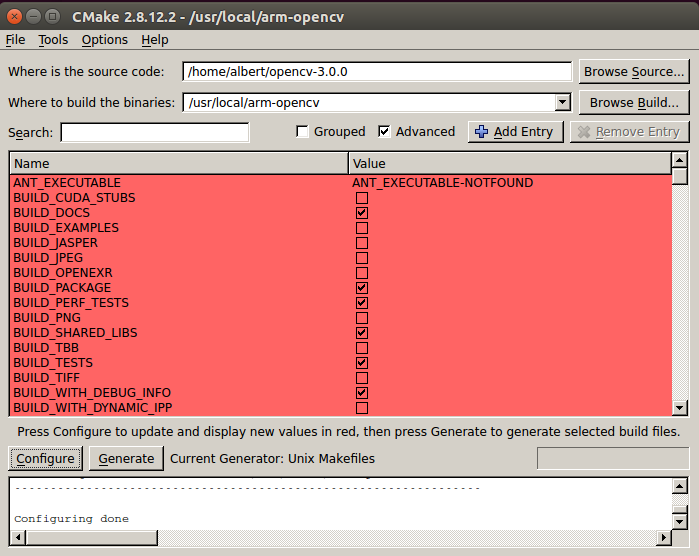The image size is (699, 556).
Task: Enable BUILD_WITH_DYNAMIC_IPP checkbox
Action: coord(362,408)
